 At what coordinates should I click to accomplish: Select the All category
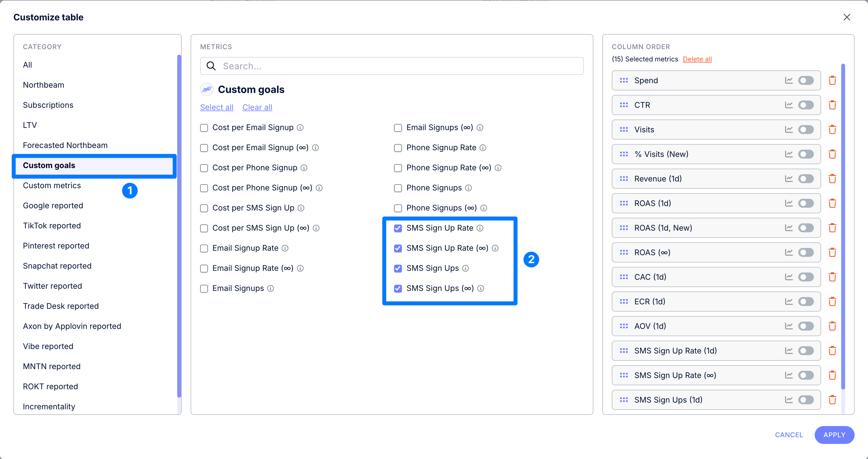pyautogui.click(x=28, y=65)
